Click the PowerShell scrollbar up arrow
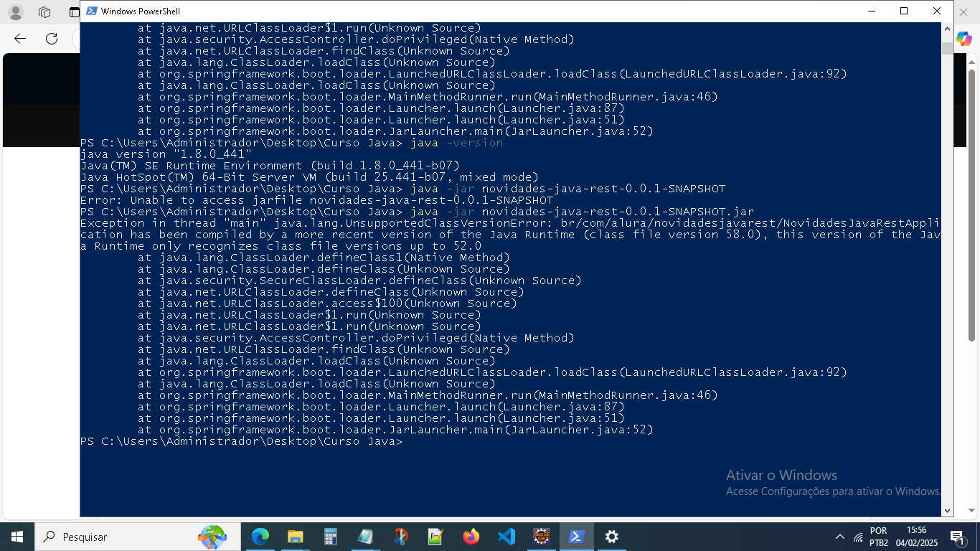Screen dimensions: 980x551 947,29
